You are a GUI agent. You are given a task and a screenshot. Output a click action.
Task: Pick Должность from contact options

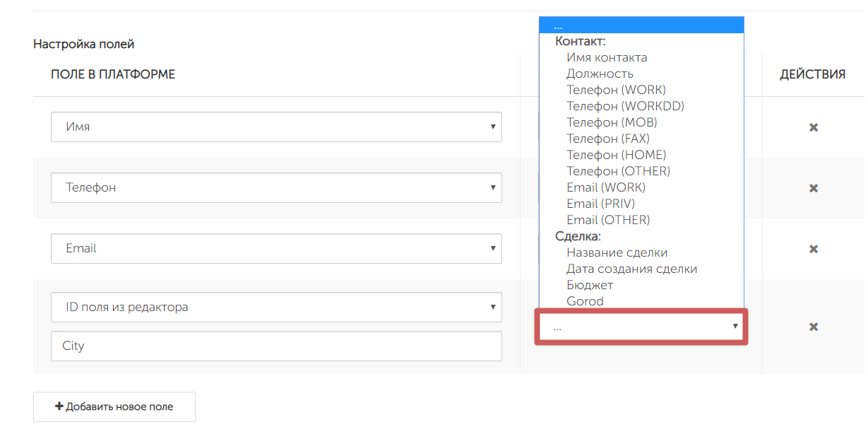[x=600, y=74]
